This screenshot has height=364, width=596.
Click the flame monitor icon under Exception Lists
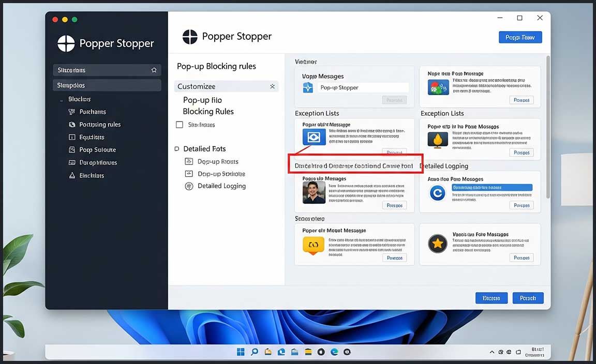(438, 140)
